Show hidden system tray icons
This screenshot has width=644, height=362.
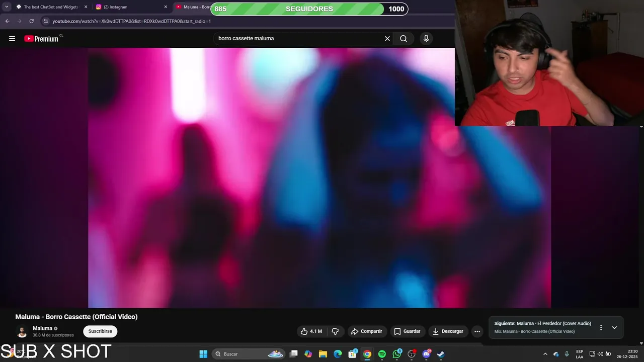(545, 354)
